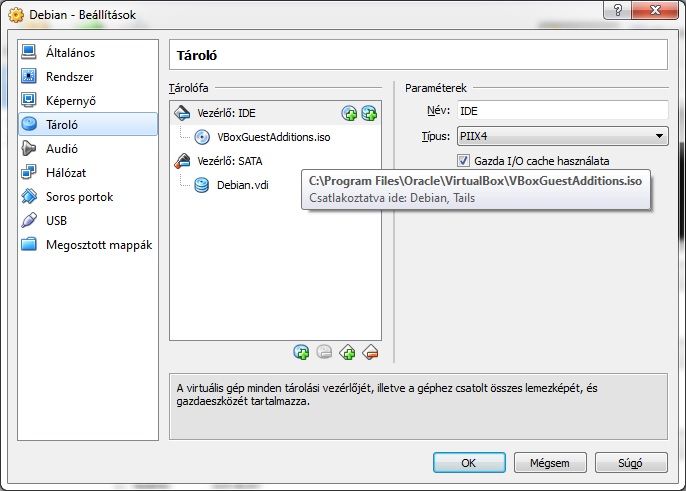Click the add optical drive icon on IDE controller
The height and width of the screenshot is (491, 686).
point(349,114)
